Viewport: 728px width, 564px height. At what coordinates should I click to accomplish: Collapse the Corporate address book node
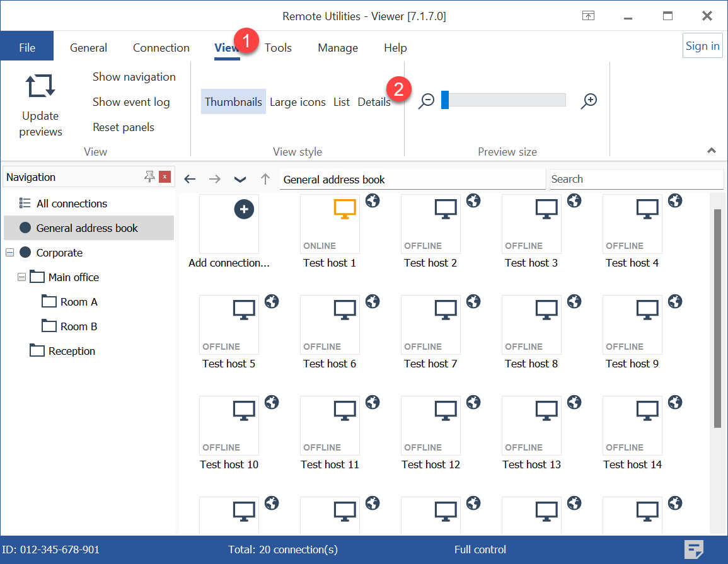(x=9, y=253)
